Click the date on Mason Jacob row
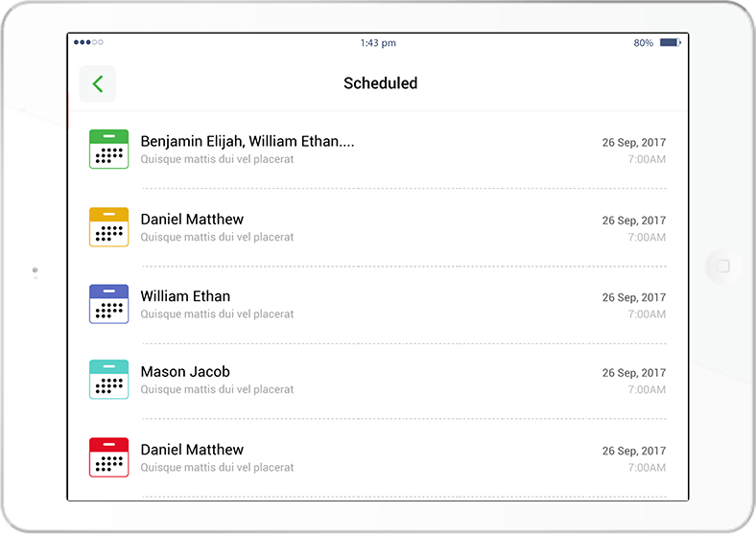The image size is (756, 535). click(x=633, y=373)
